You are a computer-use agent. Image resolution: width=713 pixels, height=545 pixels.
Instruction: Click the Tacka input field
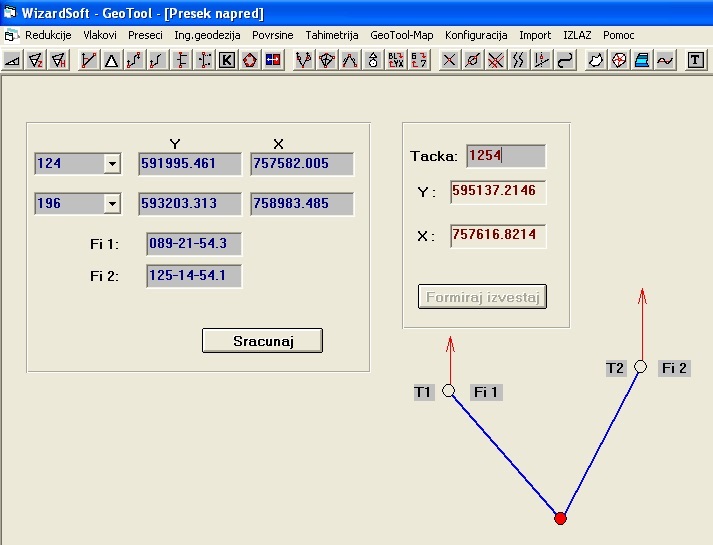click(505, 156)
